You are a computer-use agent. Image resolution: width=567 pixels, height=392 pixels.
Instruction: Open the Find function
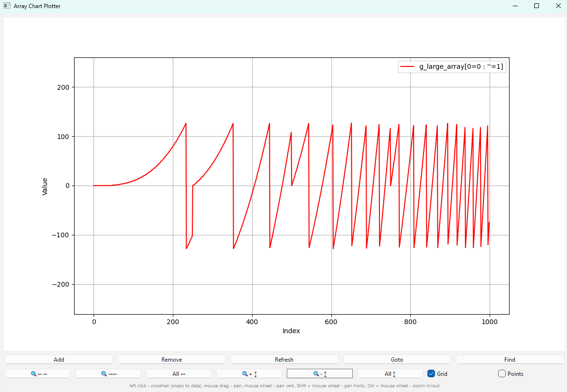pos(510,360)
